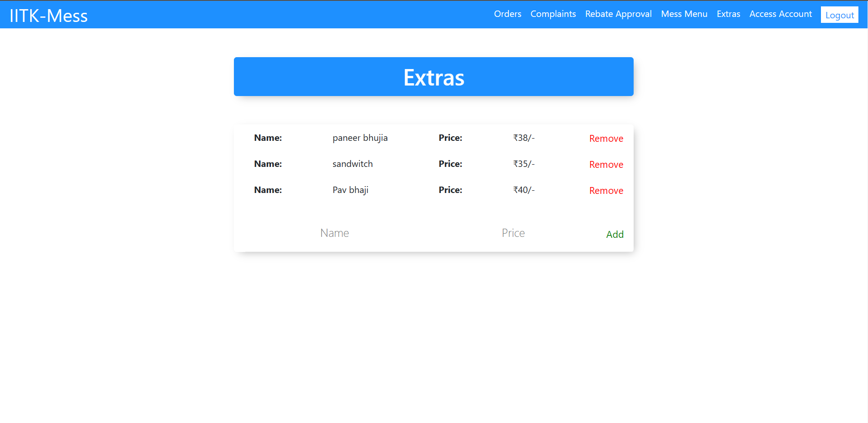Select the Pav bhaji item name
This screenshot has width=868, height=423.
350,190
